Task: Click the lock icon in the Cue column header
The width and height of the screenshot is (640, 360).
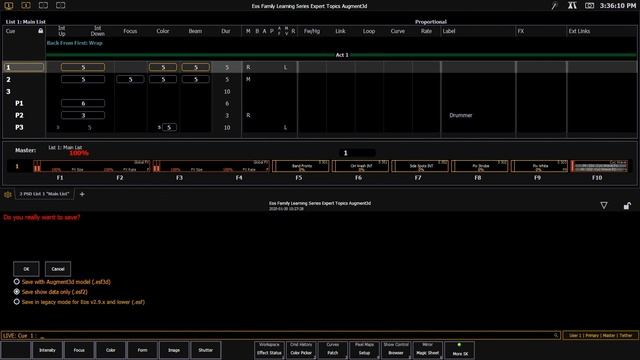Action: [x=40, y=31]
